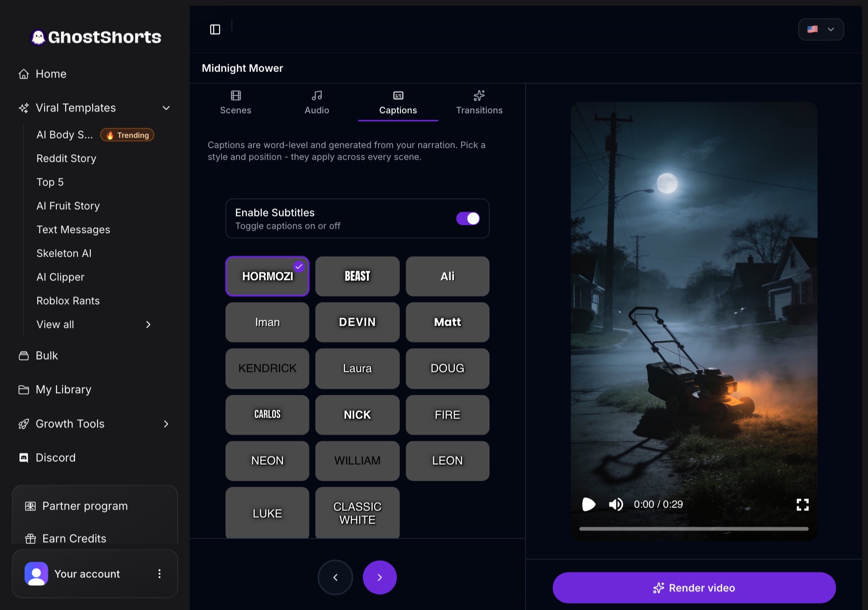This screenshot has height=610, width=868.
Task: Select the CARLOS caption style
Action: (267, 415)
